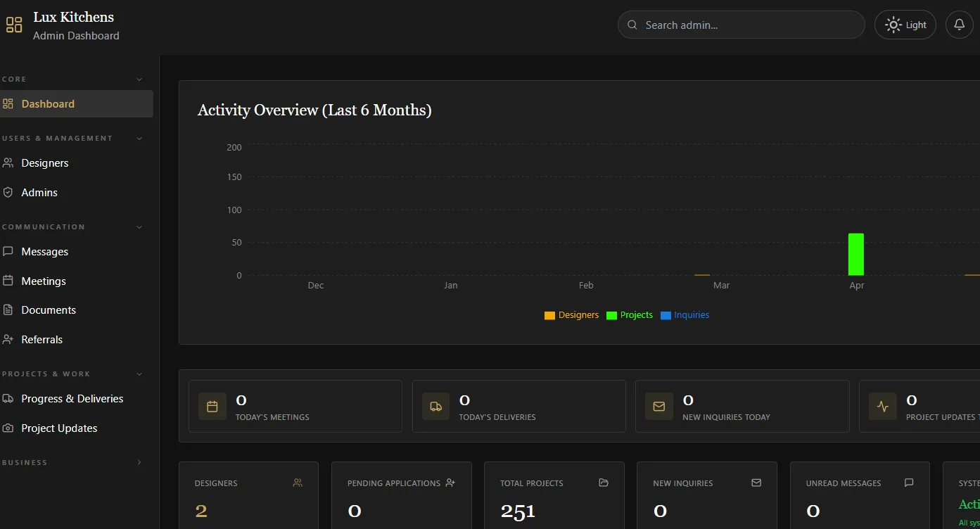980x529 pixels.
Task: Expand the Business sidebar section
Action: (139, 463)
